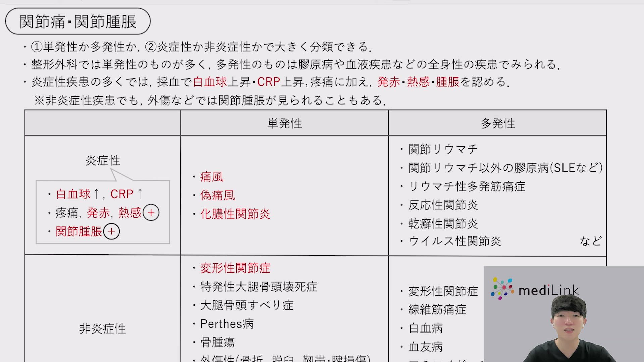Click the 炎症性 row label
This screenshot has width=644, height=362.
(103, 160)
